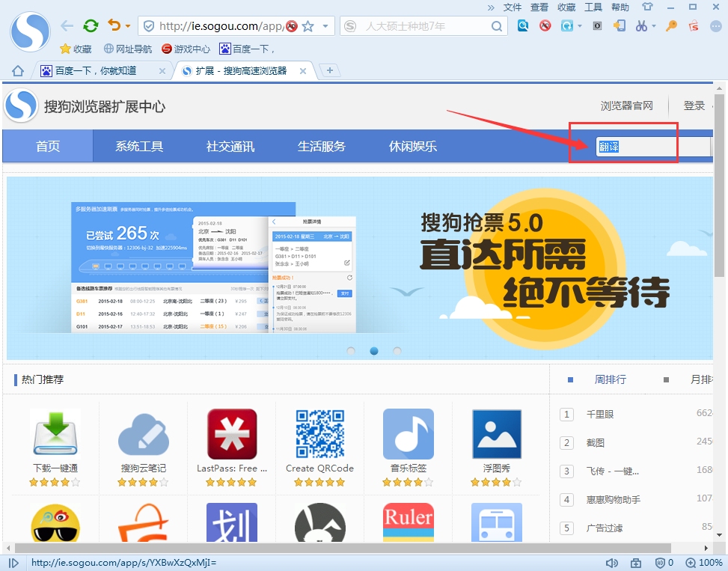Open the 系统工具 category link
Screen dimensions: 728x571
139,147
